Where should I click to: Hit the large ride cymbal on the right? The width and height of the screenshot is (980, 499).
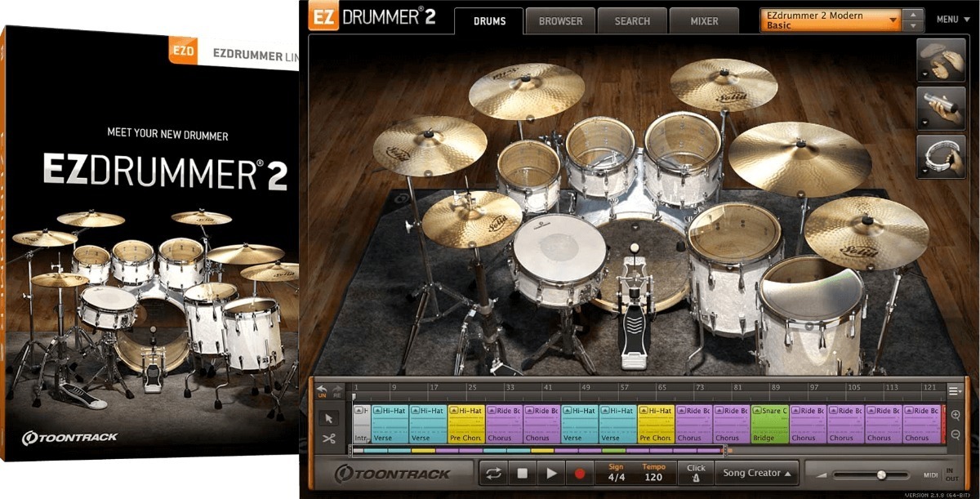[x=800, y=158]
